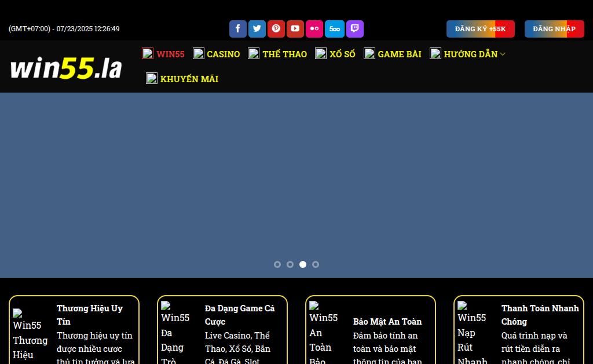Click the icon beside WIN55 menu item
This screenshot has height=364, width=593.
tap(148, 53)
